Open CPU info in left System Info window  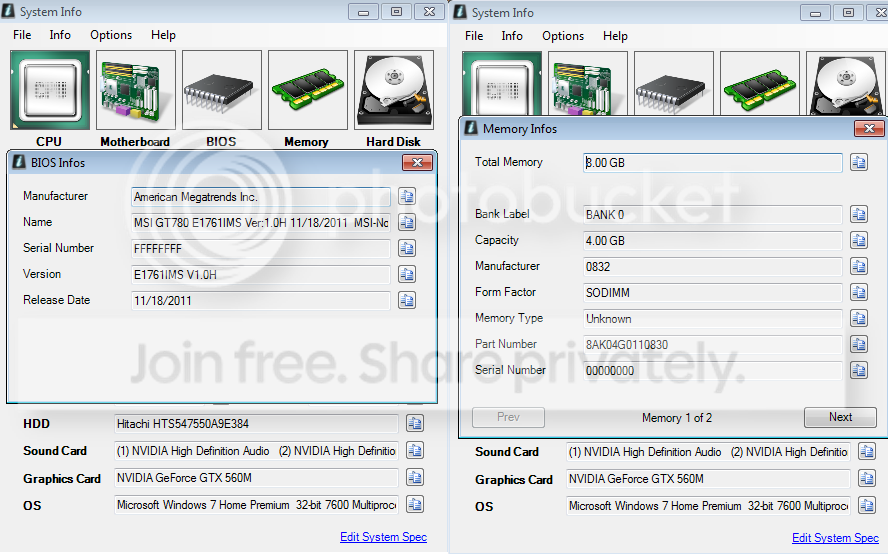[x=50, y=90]
